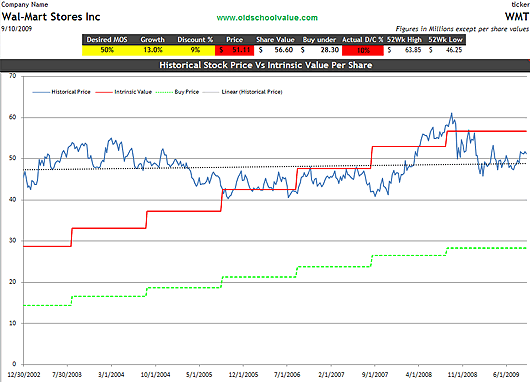Select the 40 y-axis label
This screenshot has height=382, width=530.
tap(13, 200)
